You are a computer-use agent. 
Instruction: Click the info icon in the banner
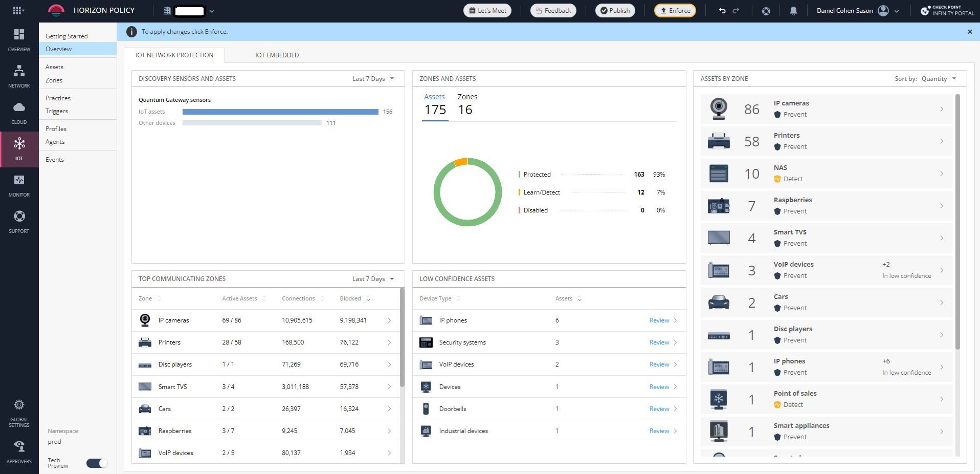pos(131,32)
